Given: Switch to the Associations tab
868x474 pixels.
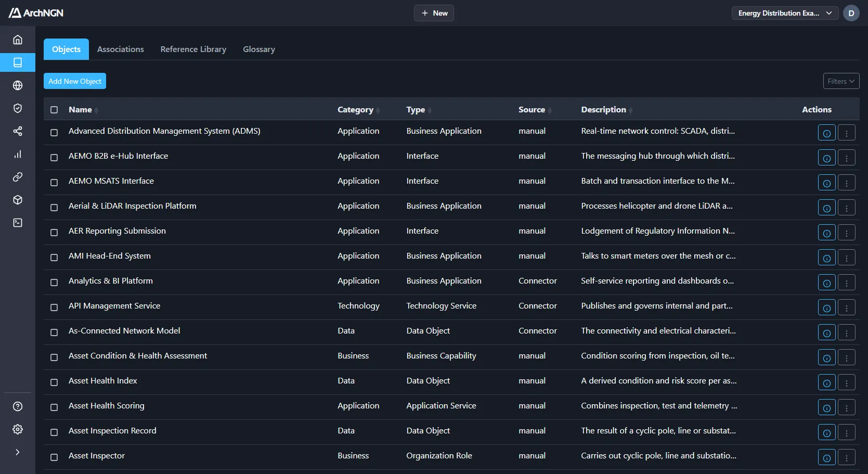Looking at the screenshot, I should tap(121, 49).
